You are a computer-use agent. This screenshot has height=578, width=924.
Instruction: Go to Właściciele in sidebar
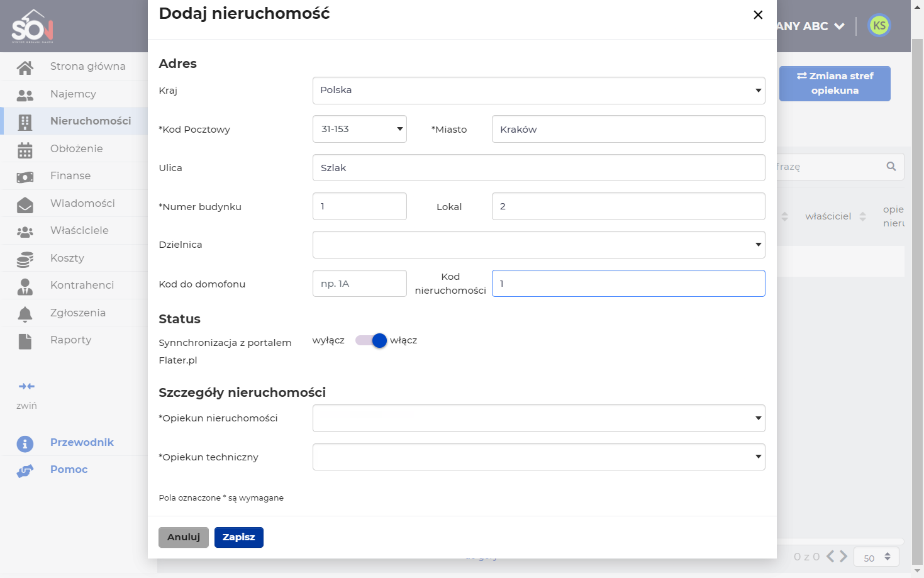click(x=79, y=231)
